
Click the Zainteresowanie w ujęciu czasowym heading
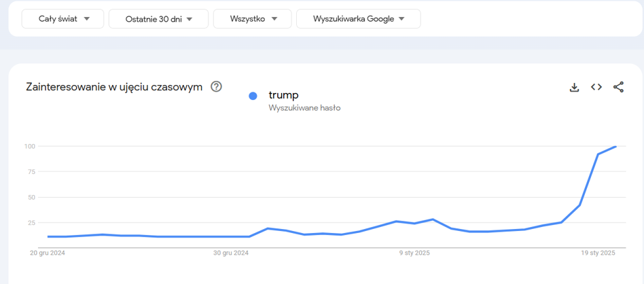pyautogui.click(x=114, y=87)
